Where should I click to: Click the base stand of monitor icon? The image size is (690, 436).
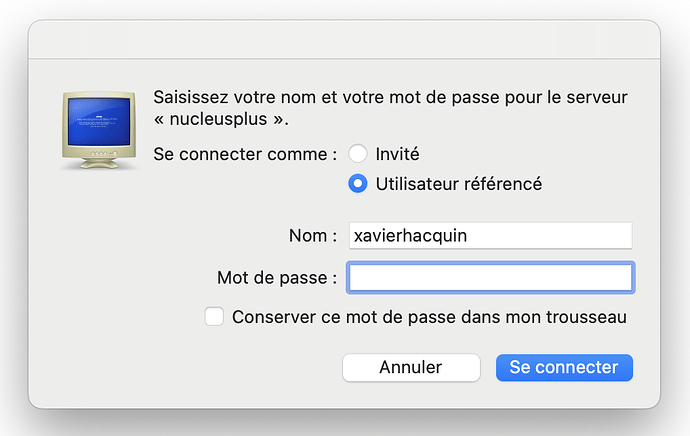(99, 163)
